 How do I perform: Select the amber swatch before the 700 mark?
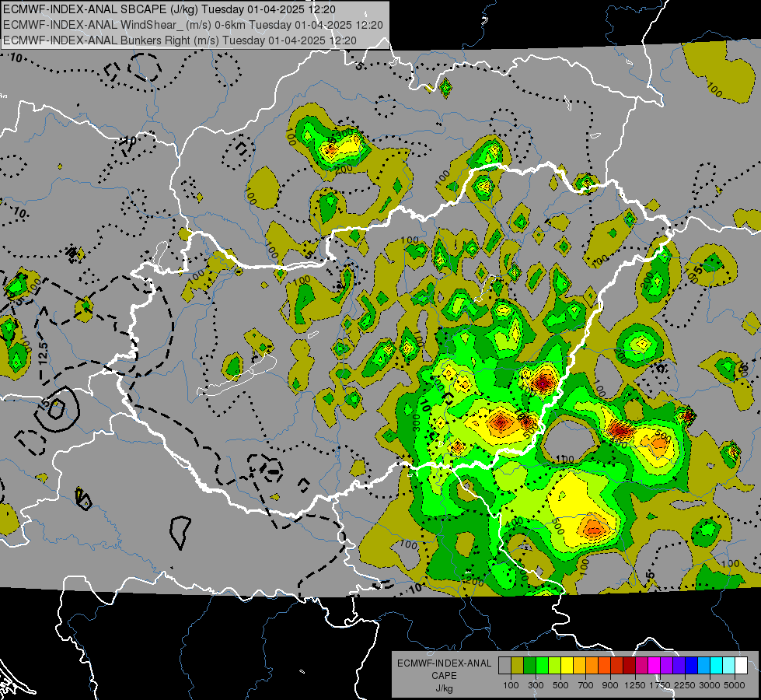[579, 665]
